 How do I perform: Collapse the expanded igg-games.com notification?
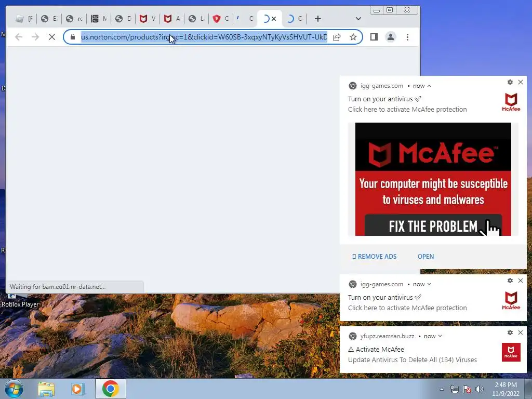pos(429,86)
